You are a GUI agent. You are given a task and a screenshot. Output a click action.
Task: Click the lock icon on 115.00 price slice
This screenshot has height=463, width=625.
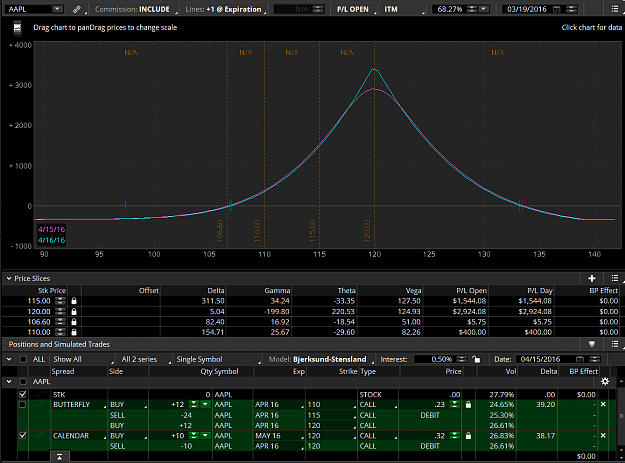tap(74, 301)
